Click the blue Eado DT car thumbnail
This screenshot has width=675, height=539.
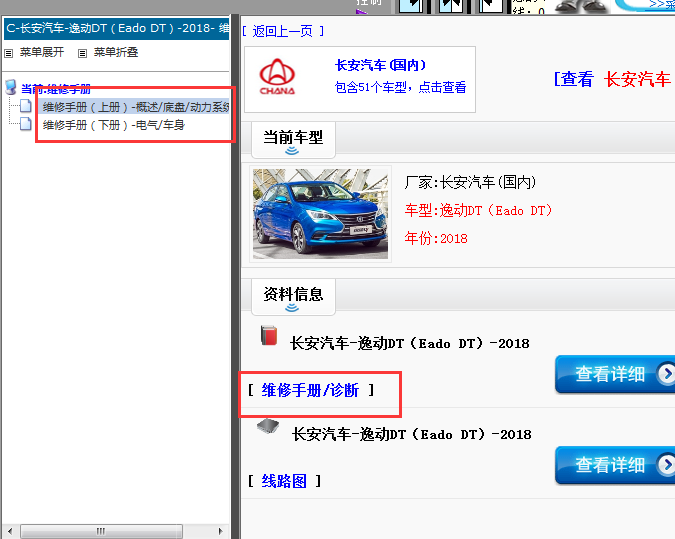click(320, 214)
